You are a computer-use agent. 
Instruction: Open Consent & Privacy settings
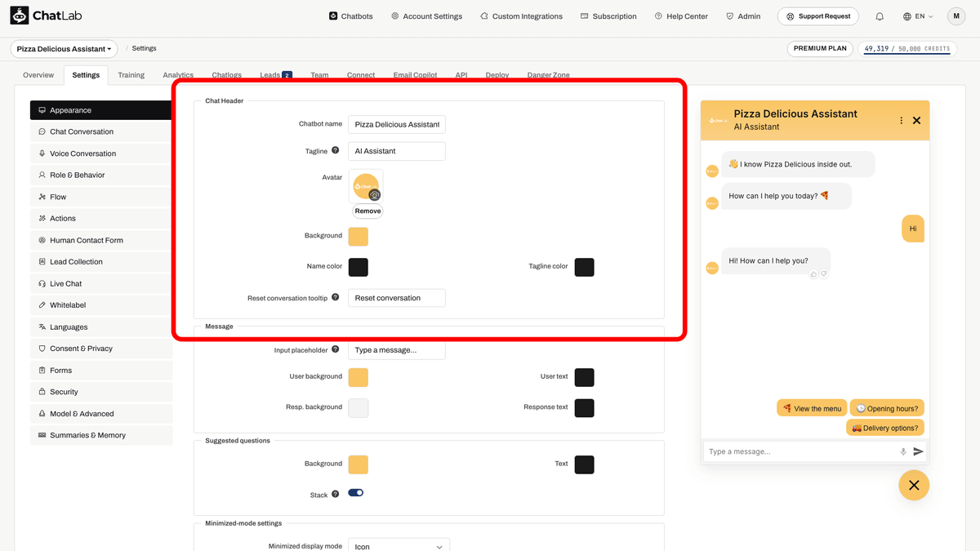(x=101, y=349)
